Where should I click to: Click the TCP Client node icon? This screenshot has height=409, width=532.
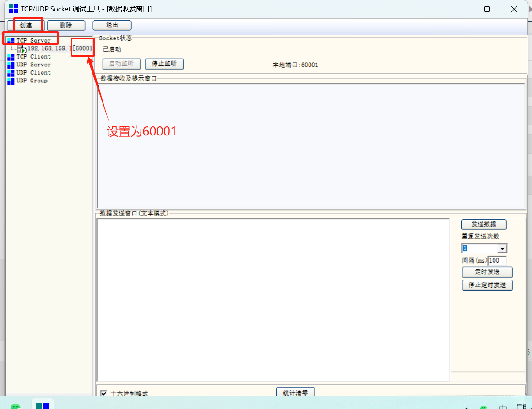click(x=11, y=57)
